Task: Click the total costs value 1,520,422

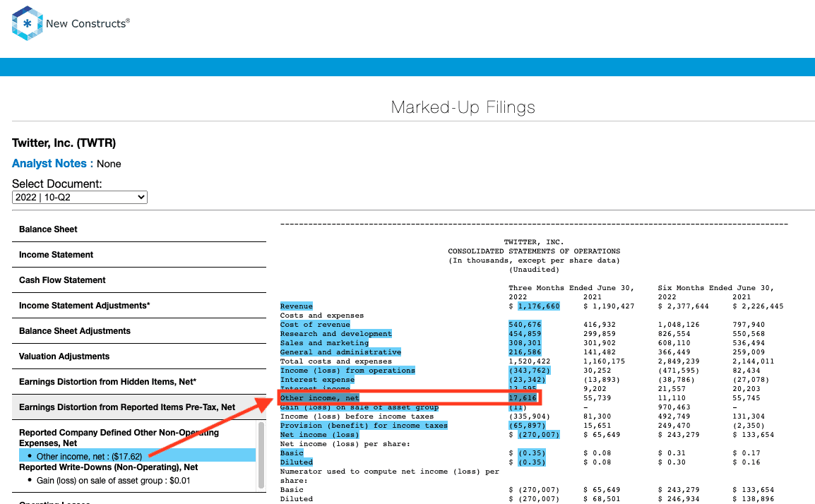Action: click(x=529, y=361)
